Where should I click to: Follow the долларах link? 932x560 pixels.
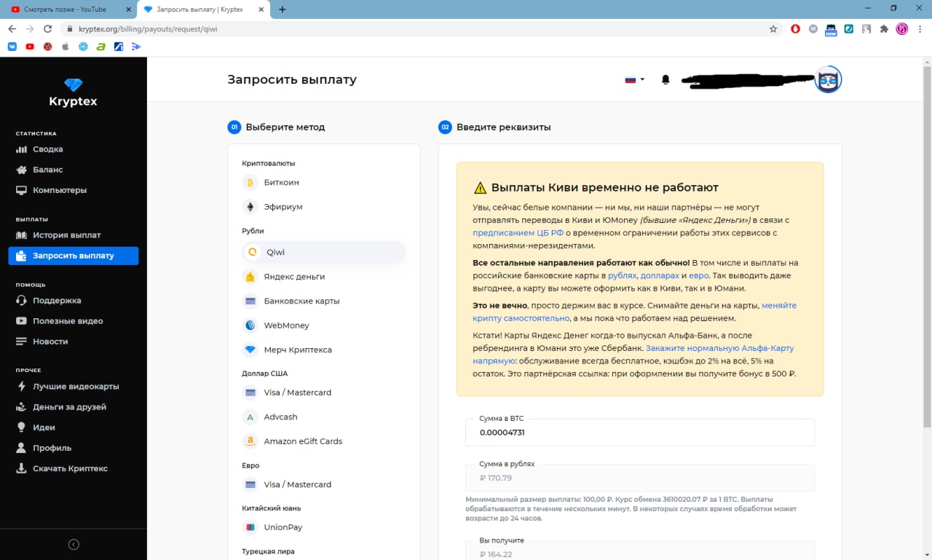[x=660, y=276]
